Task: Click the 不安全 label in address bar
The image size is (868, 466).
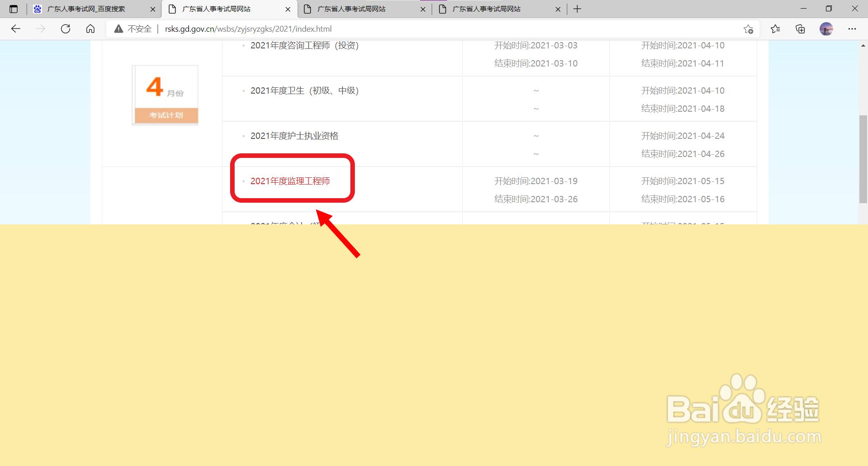Action: click(x=139, y=29)
